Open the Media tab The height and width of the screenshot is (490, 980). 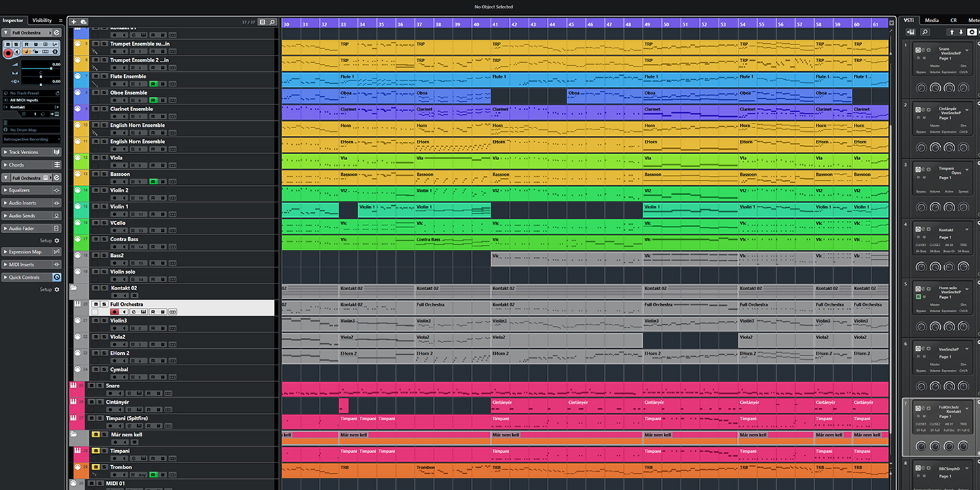(x=932, y=20)
